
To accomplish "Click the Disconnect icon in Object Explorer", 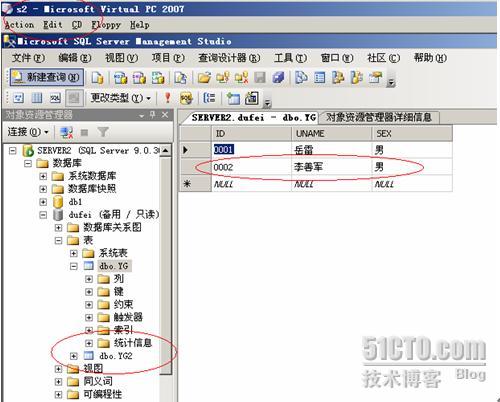I will tap(66, 133).
